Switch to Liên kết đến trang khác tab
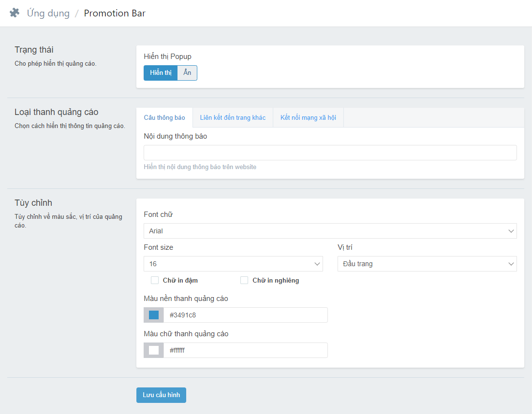The height and width of the screenshot is (414, 532). 233,117
